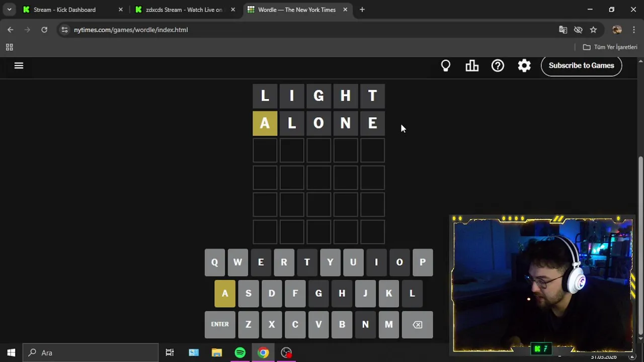This screenshot has height=362, width=644.
Task: Open a new browser tab
Action: pyautogui.click(x=362, y=10)
